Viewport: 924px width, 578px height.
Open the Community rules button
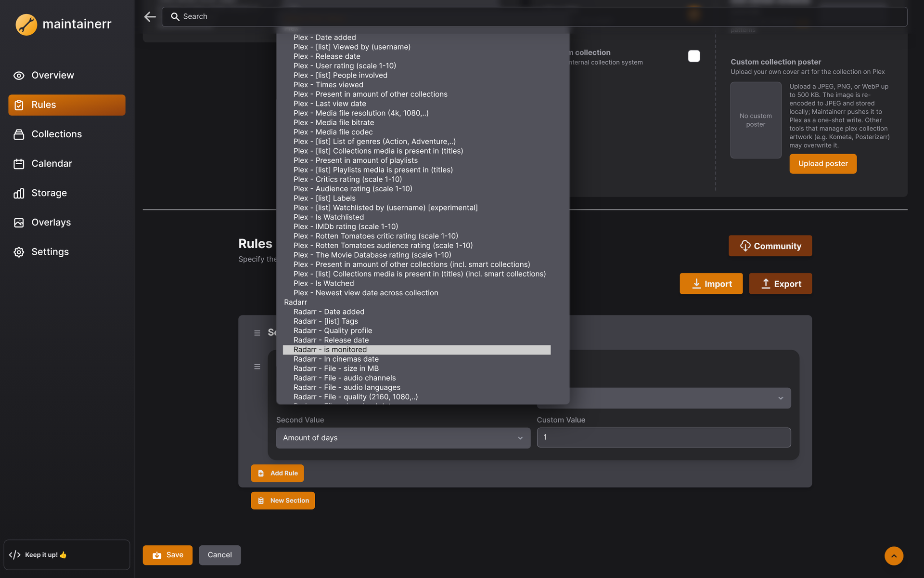click(x=770, y=246)
